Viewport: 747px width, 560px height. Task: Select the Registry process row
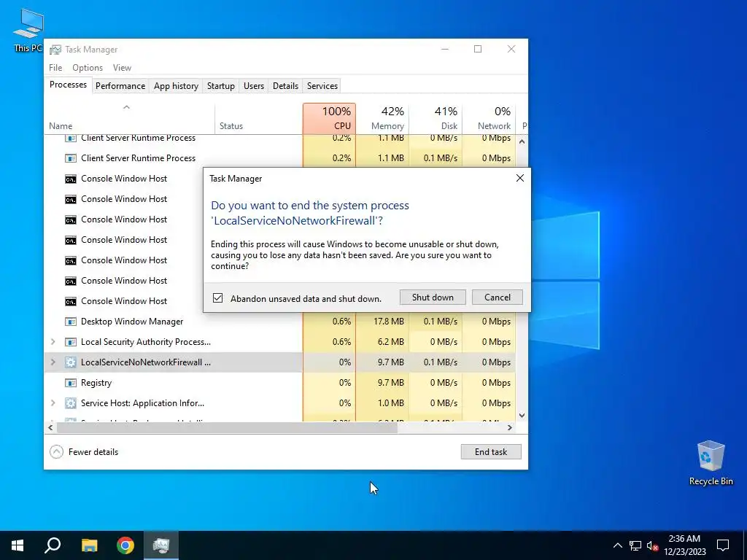pos(280,383)
